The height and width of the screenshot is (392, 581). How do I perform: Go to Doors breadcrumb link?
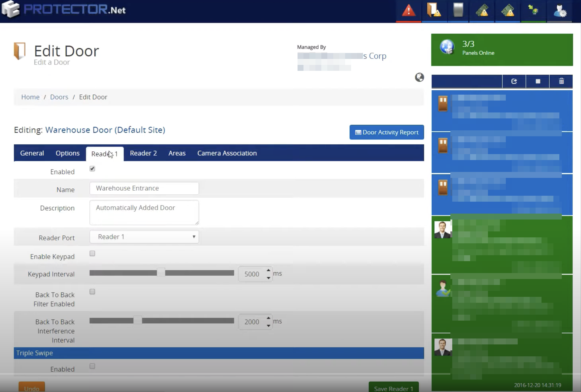59,97
